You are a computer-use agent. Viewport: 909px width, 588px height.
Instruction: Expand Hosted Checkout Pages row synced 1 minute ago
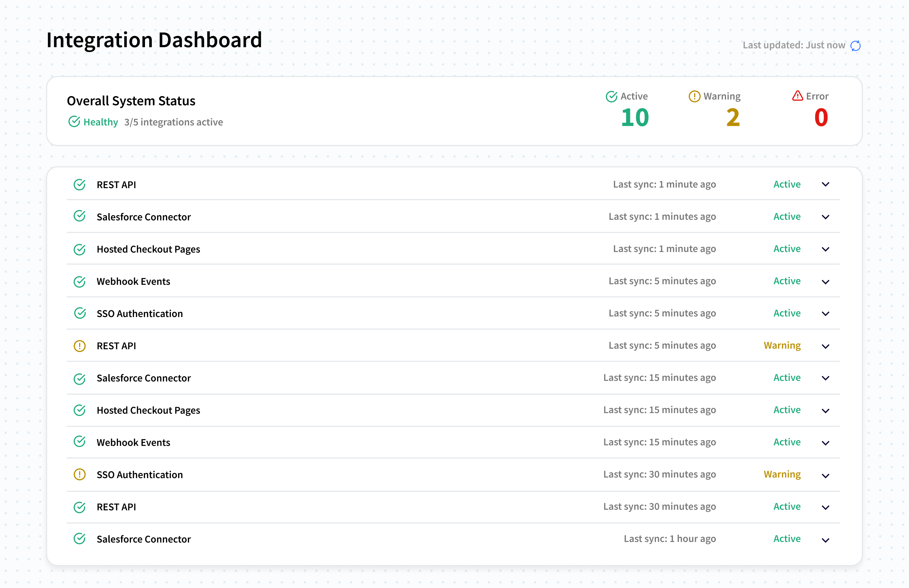pos(825,249)
